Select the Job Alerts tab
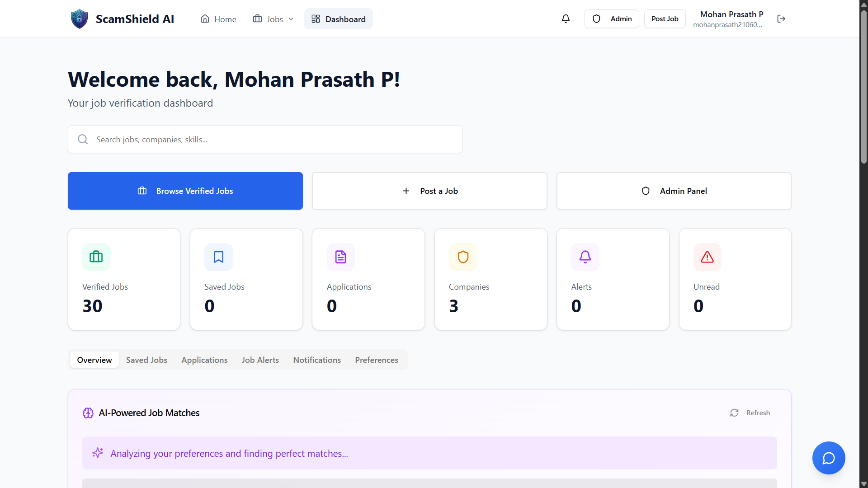The width and height of the screenshot is (868, 488). pos(260,360)
